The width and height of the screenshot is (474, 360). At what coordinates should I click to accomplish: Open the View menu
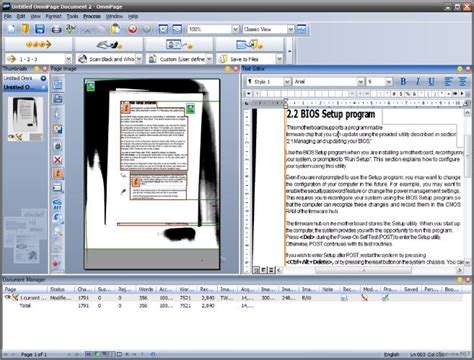[35, 16]
